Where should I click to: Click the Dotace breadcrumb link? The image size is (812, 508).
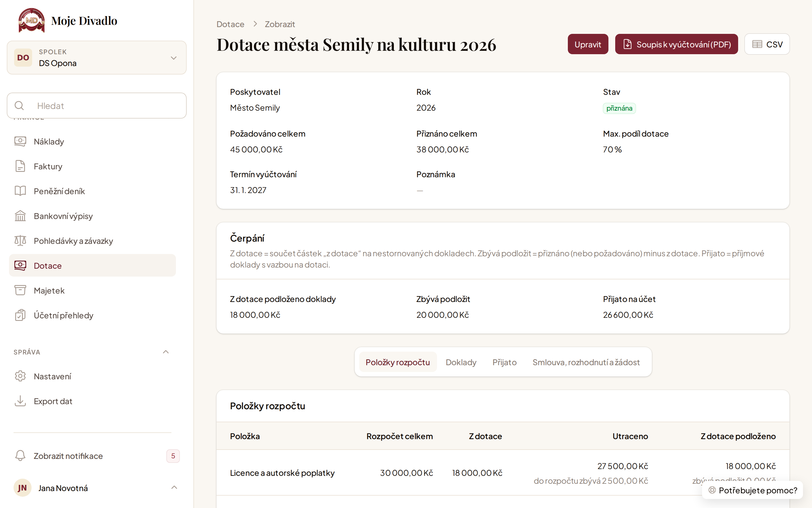(x=230, y=24)
